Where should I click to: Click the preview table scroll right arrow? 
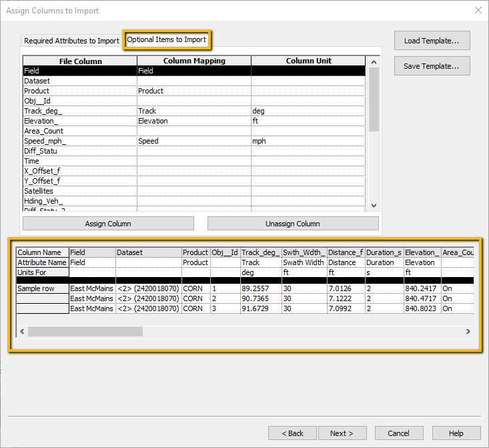(468, 331)
